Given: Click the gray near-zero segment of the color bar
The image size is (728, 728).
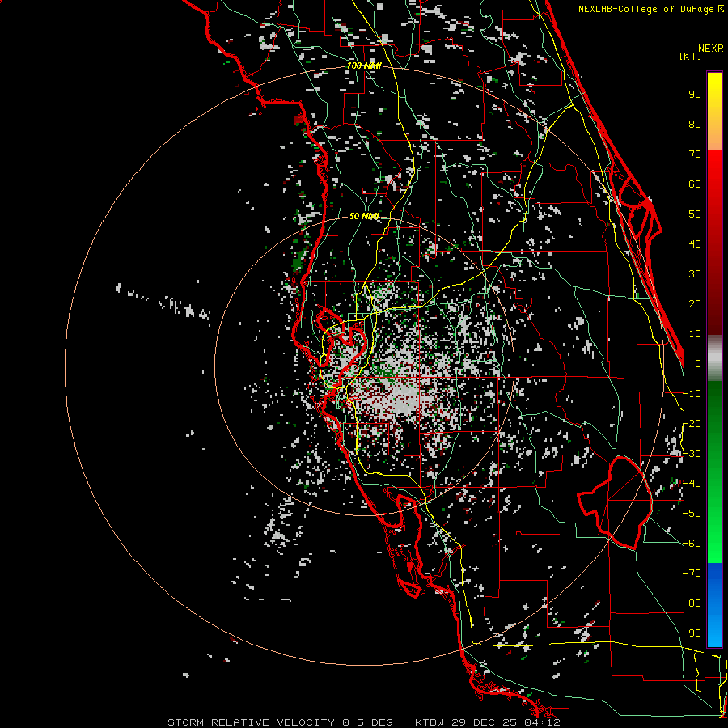Looking at the screenshot, I should (x=714, y=358).
